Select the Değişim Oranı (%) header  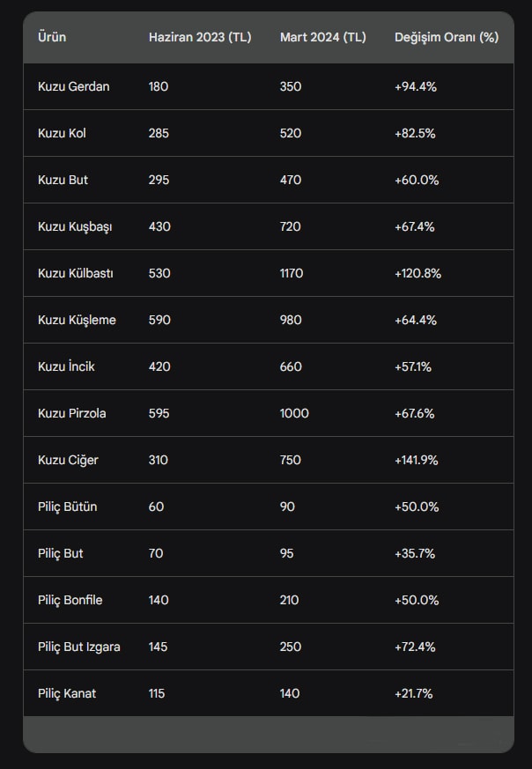click(x=447, y=37)
